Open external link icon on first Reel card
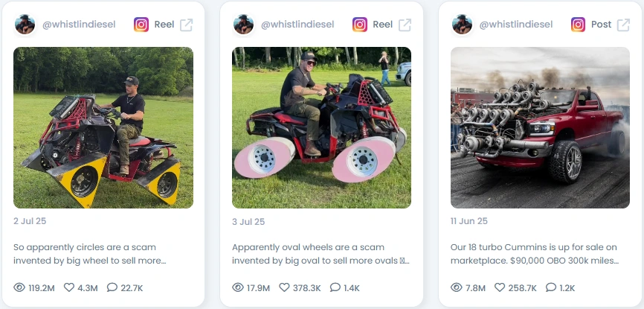This screenshot has width=644, height=309. click(x=186, y=25)
